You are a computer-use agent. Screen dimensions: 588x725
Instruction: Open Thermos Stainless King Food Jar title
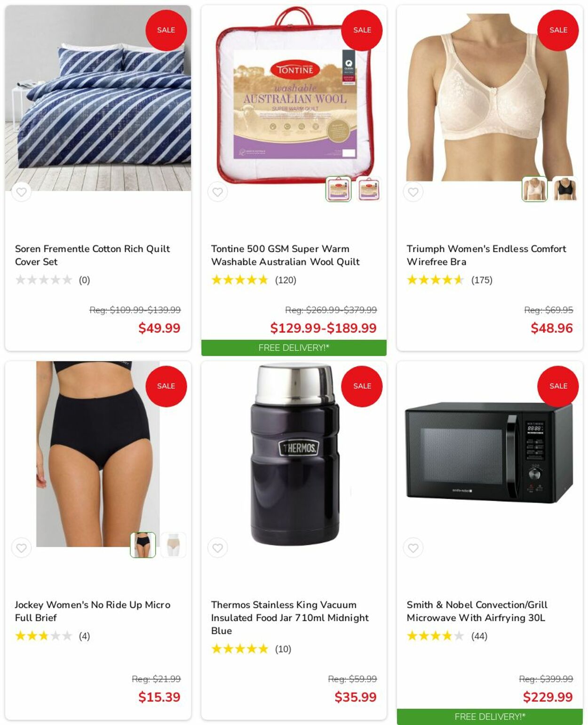290,617
